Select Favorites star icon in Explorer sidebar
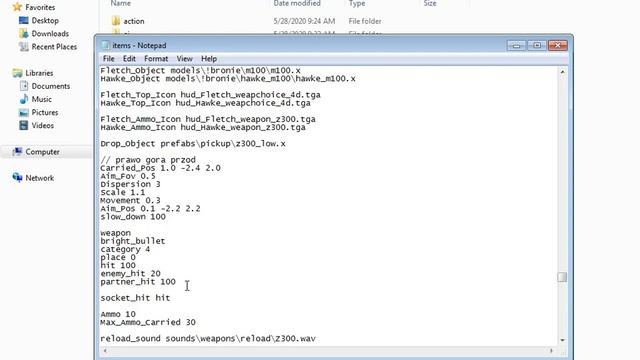This screenshot has width=640, height=360. tap(17, 7)
